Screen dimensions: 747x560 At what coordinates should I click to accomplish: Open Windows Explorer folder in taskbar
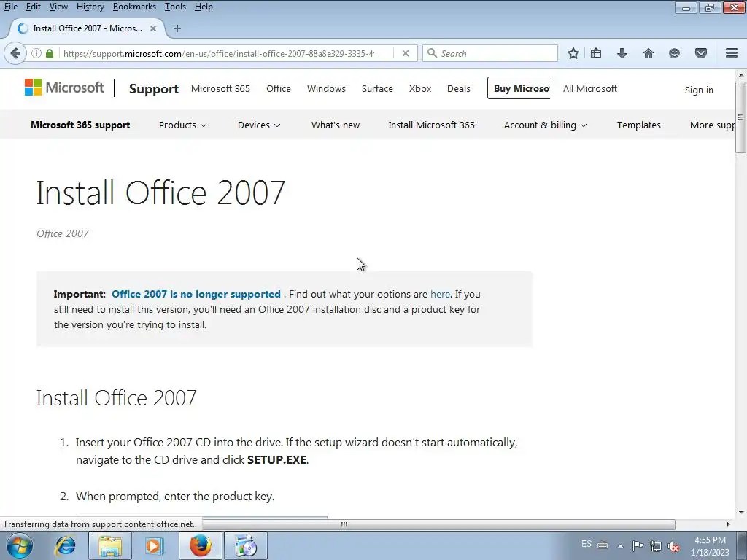110,545
